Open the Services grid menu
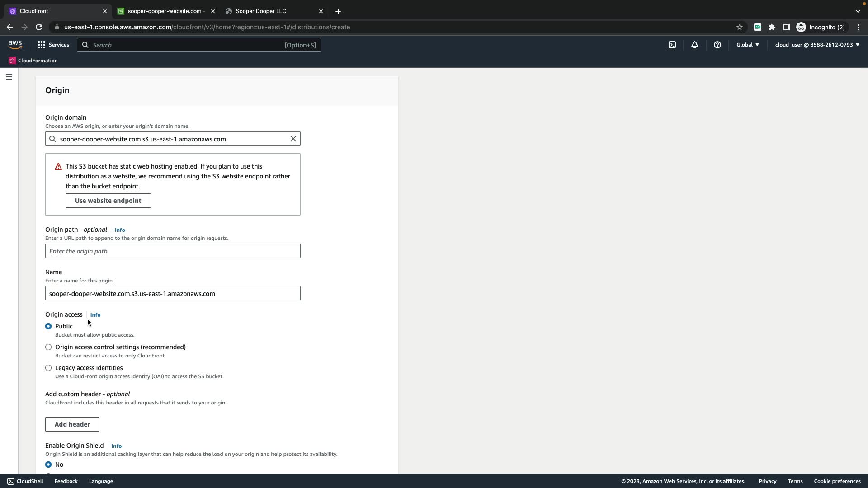 tap(53, 45)
